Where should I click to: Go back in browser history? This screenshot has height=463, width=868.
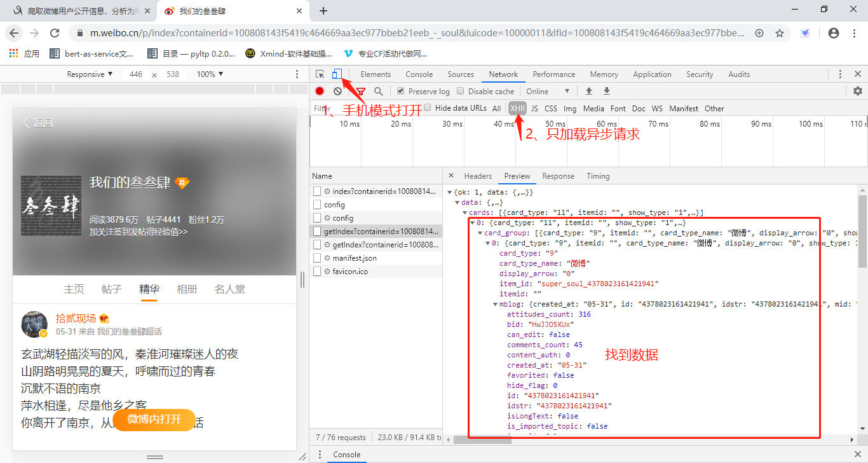[14, 33]
